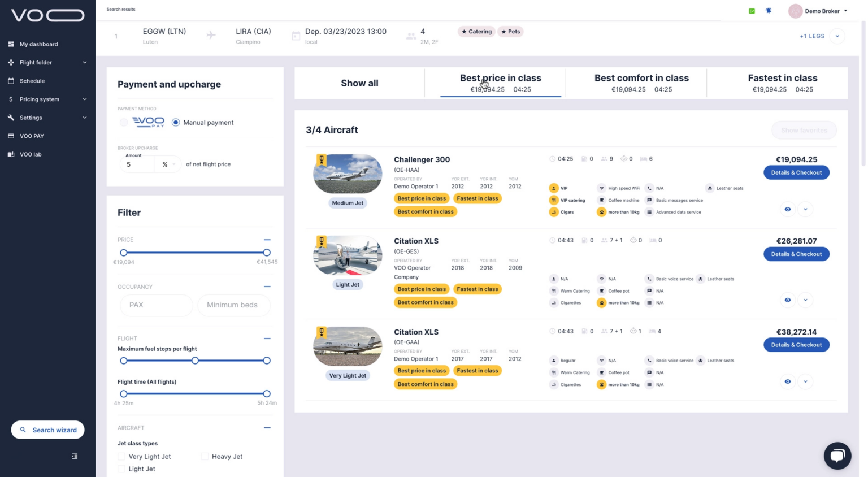Screen dimensions: 868x477
Task: Click the Schedule calendar icon in sidebar
Action: [11, 81]
